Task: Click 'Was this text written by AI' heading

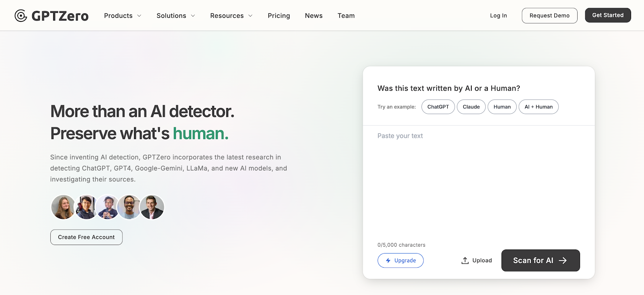Action: coord(449,88)
